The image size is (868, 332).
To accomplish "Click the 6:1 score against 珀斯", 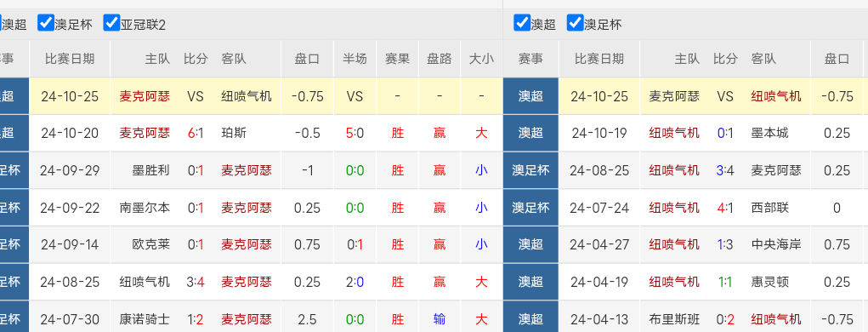I will pos(196,133).
